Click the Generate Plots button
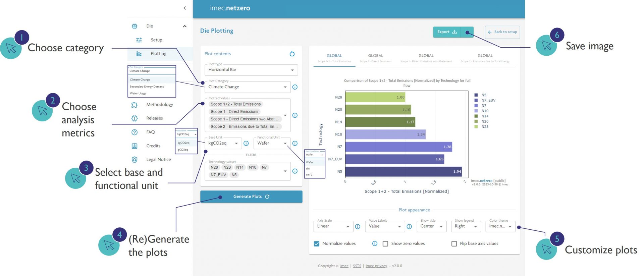The height and width of the screenshot is (276, 644). pyautogui.click(x=251, y=197)
